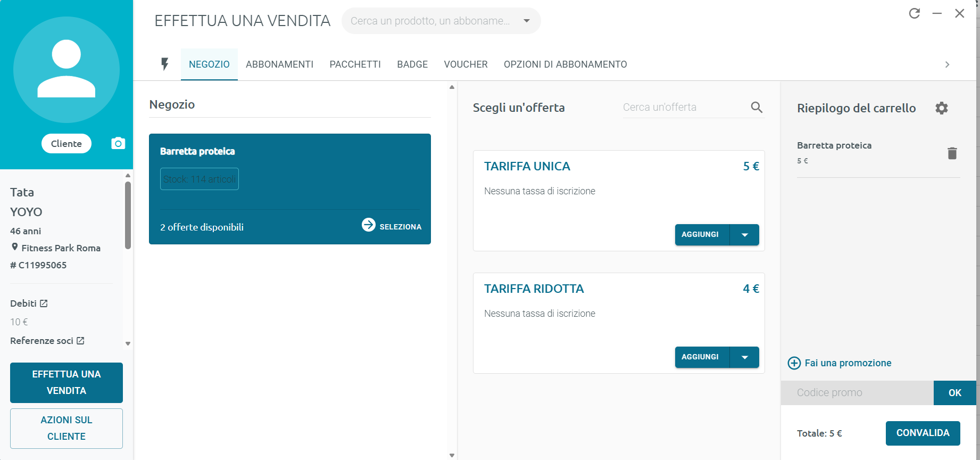Click SELEZIONA on Barretta proteica card
This screenshot has width=980, height=460.
coord(392,226)
